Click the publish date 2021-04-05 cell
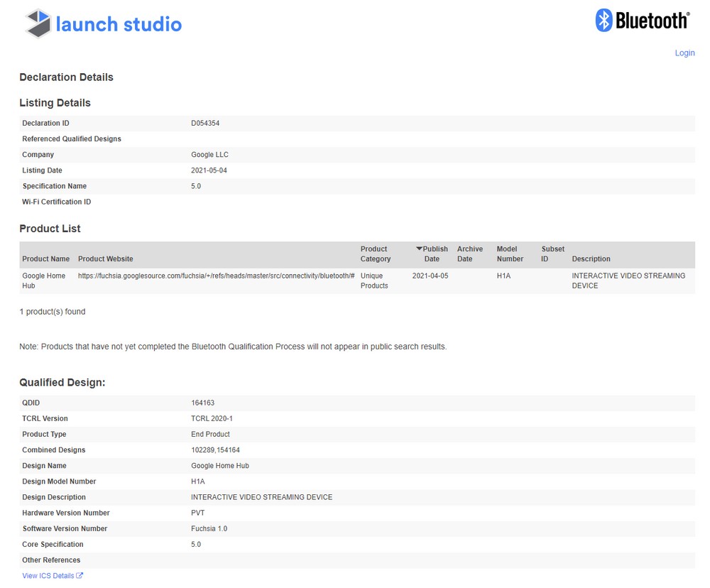The height and width of the screenshot is (588, 710). 430,276
